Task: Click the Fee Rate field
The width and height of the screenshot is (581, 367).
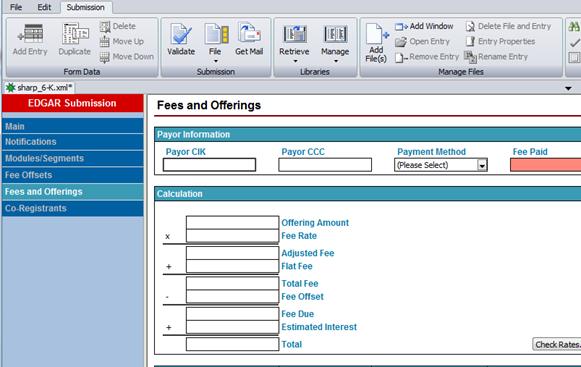Action: pos(232,236)
